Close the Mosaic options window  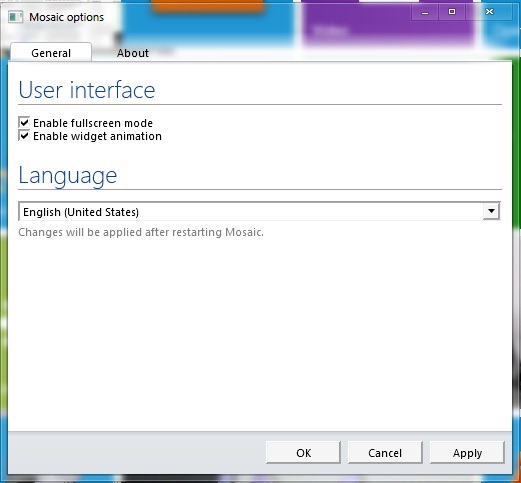(x=489, y=12)
